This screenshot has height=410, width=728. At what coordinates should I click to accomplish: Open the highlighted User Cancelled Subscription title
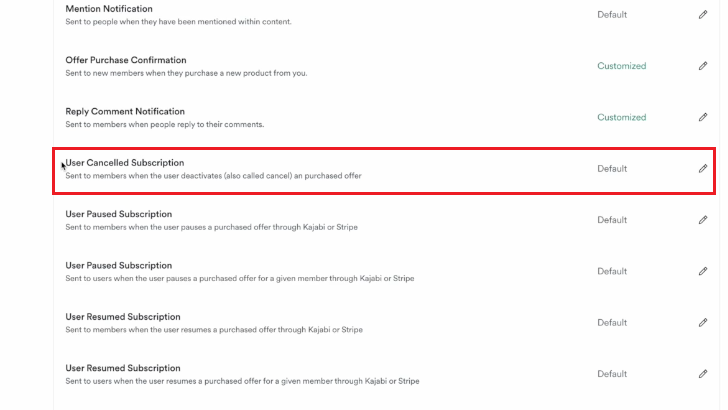(x=125, y=163)
